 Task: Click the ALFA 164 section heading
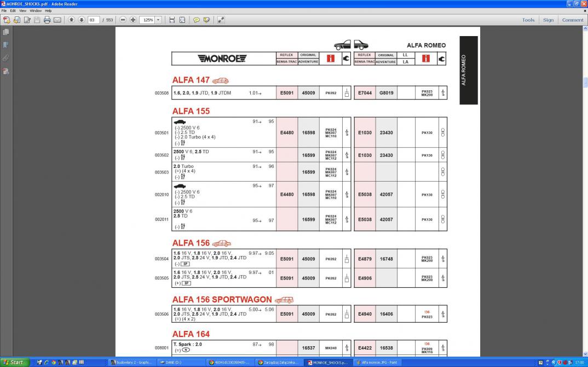click(191, 334)
